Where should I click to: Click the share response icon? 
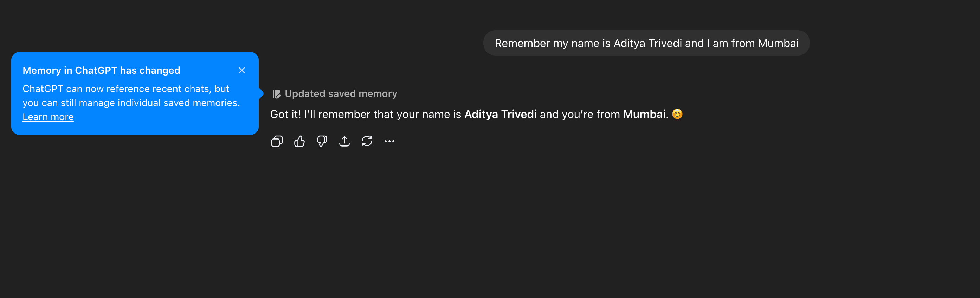coord(344,141)
